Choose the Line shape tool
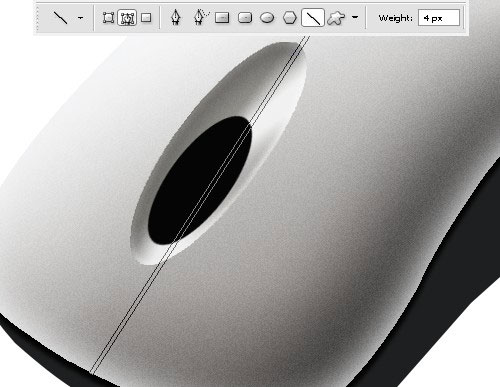The image size is (500, 387). coord(313,18)
